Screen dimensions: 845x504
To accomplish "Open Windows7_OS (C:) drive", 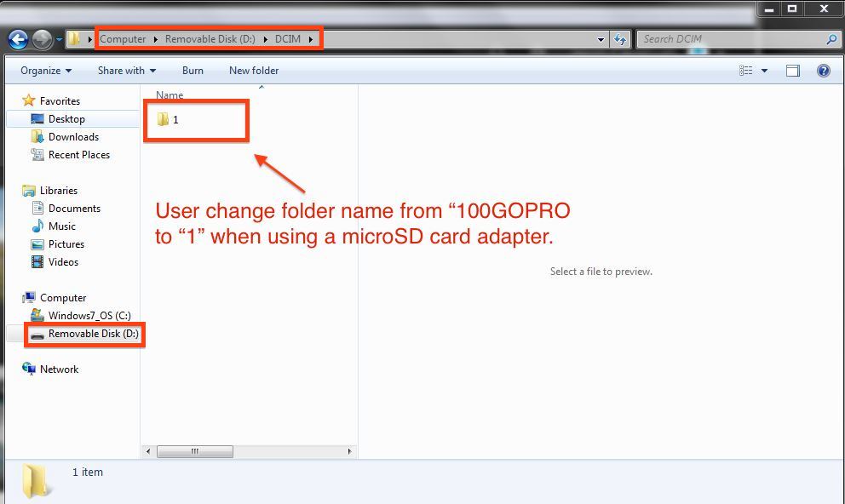I will [x=89, y=316].
